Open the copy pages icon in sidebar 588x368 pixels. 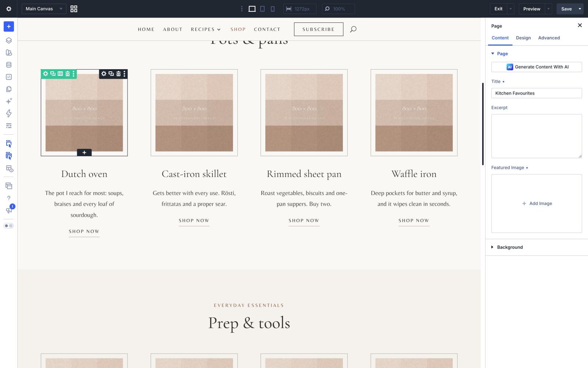click(9, 89)
